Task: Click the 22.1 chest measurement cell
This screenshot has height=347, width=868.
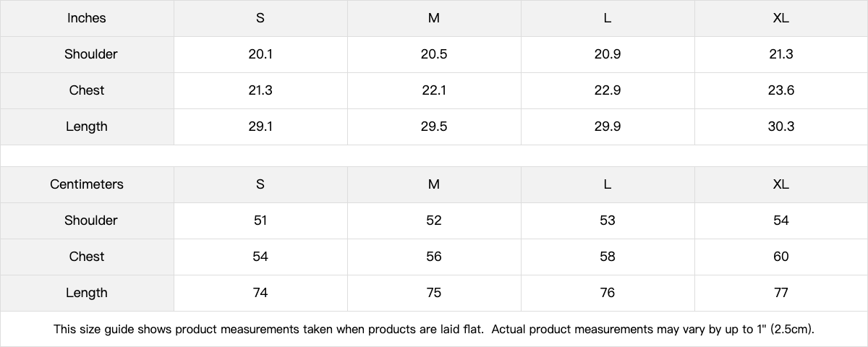Action: (x=434, y=90)
